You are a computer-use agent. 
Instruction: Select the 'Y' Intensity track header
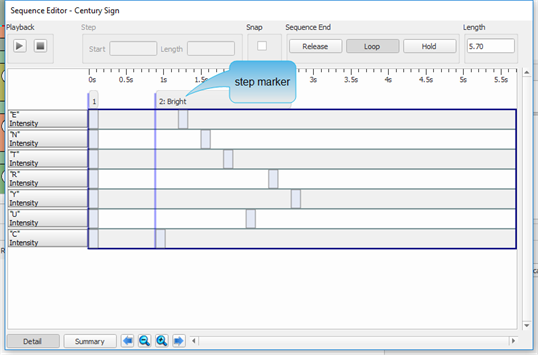click(x=48, y=199)
